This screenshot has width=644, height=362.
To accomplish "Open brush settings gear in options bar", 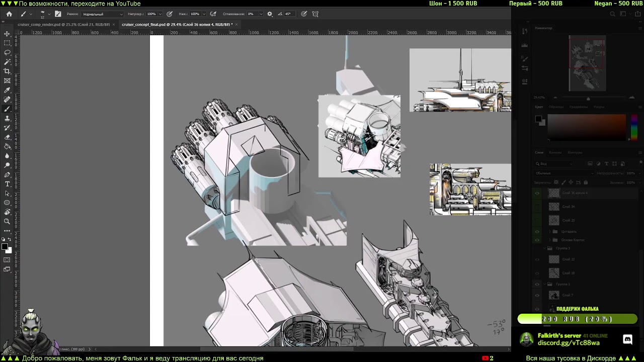I will point(270,14).
